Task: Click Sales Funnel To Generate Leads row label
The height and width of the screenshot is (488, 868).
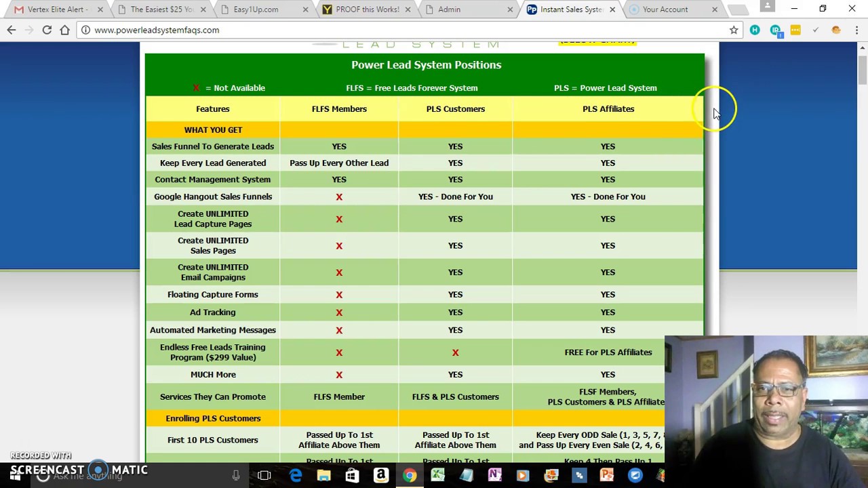Action: point(213,146)
